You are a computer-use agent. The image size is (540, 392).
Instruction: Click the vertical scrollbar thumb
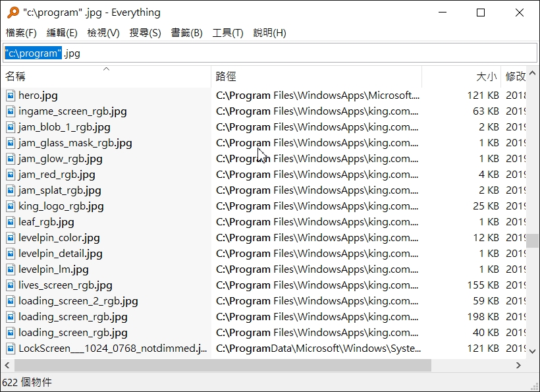coord(532,240)
